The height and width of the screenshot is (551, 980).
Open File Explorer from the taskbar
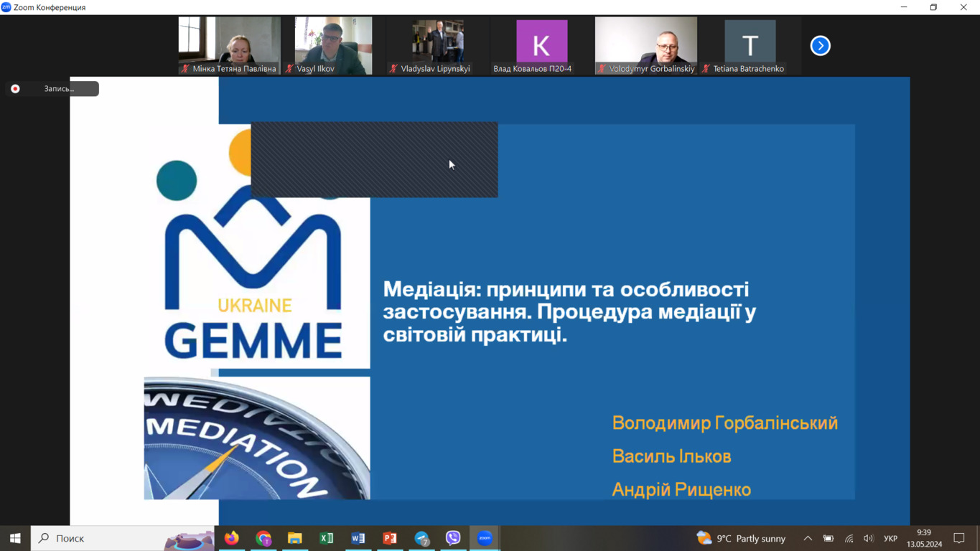(x=295, y=538)
